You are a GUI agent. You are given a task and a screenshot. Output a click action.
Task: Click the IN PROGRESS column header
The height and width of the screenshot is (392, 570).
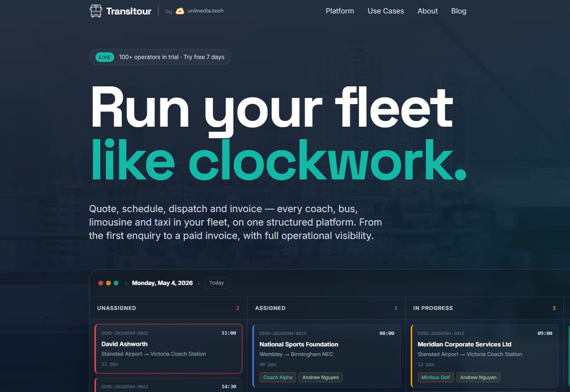click(433, 308)
